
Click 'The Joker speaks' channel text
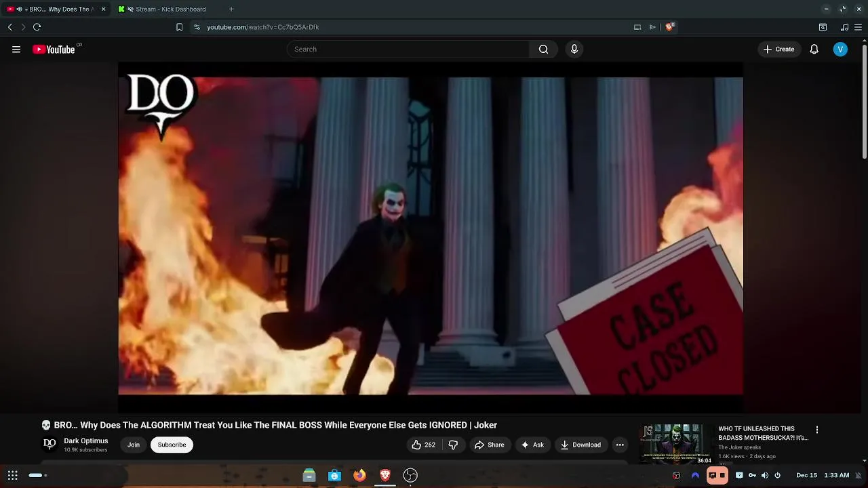click(739, 447)
